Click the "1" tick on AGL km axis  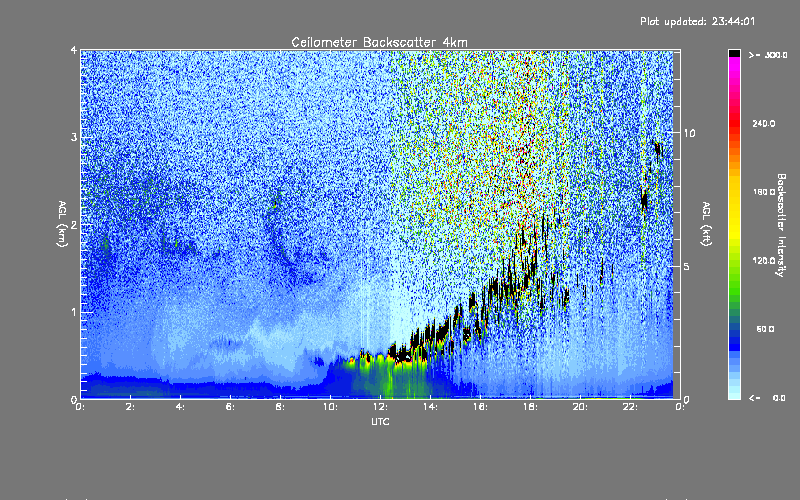(74, 312)
